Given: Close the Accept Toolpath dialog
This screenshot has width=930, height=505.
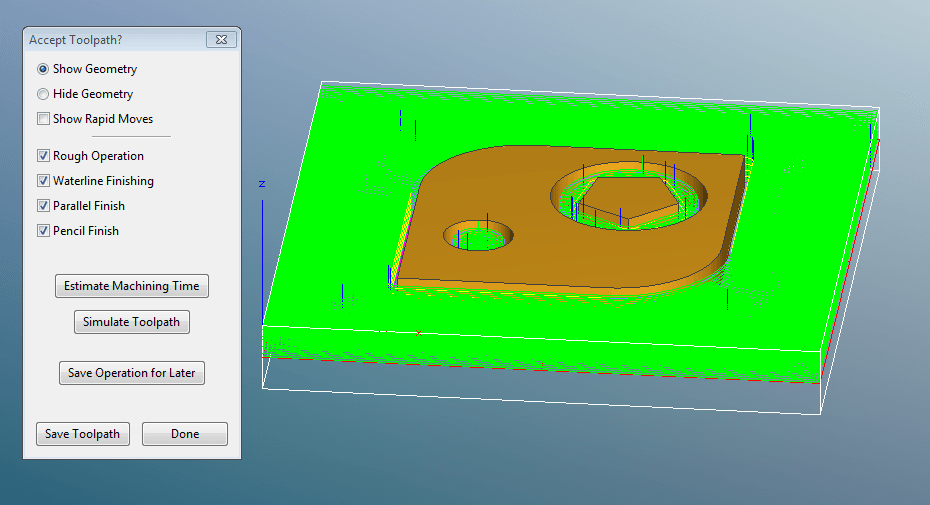Looking at the screenshot, I should point(221,39).
